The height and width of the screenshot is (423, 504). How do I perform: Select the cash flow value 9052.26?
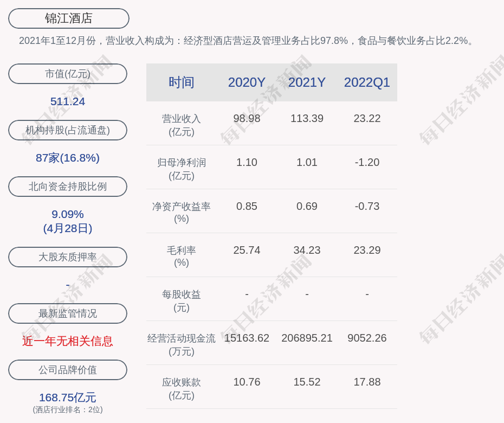pyautogui.click(x=367, y=338)
